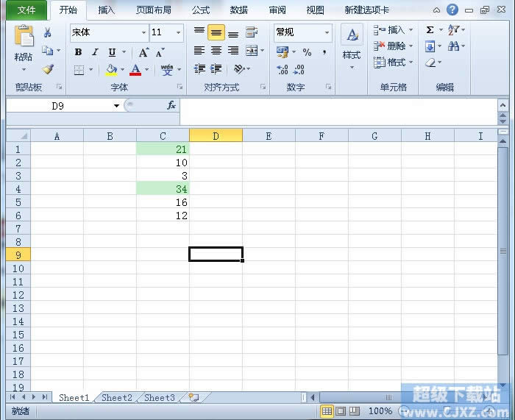
Task: Increase indent
Action: click(216, 68)
